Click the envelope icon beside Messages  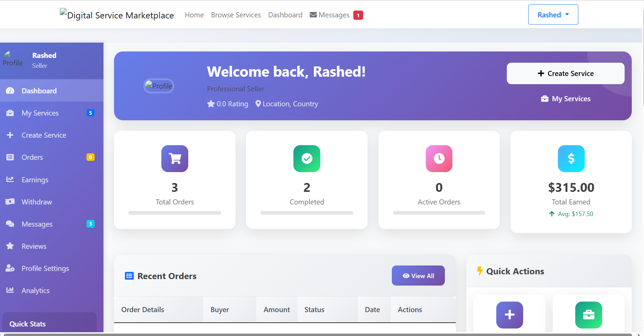tap(313, 15)
